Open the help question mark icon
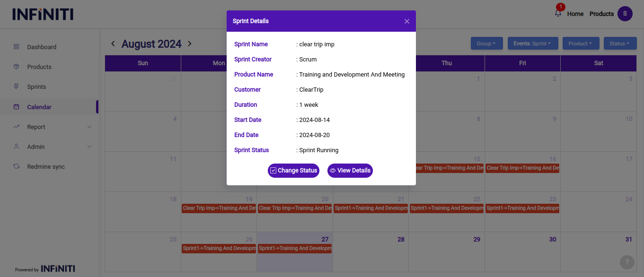 coord(626,262)
